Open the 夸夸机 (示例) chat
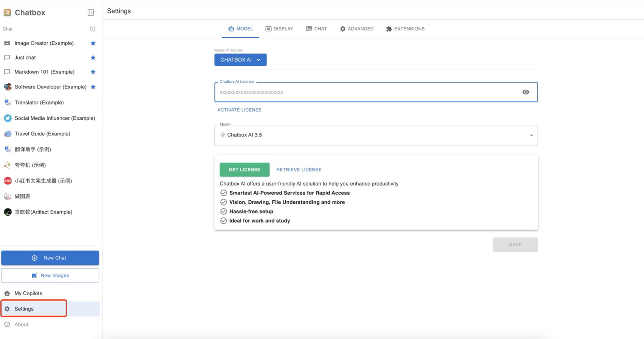The height and width of the screenshot is (339, 644). (50, 165)
